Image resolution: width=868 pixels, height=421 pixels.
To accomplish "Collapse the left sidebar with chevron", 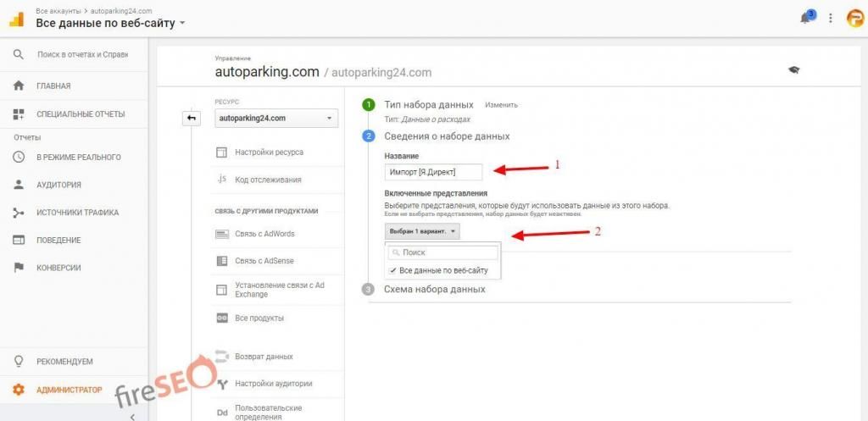I will (132, 417).
